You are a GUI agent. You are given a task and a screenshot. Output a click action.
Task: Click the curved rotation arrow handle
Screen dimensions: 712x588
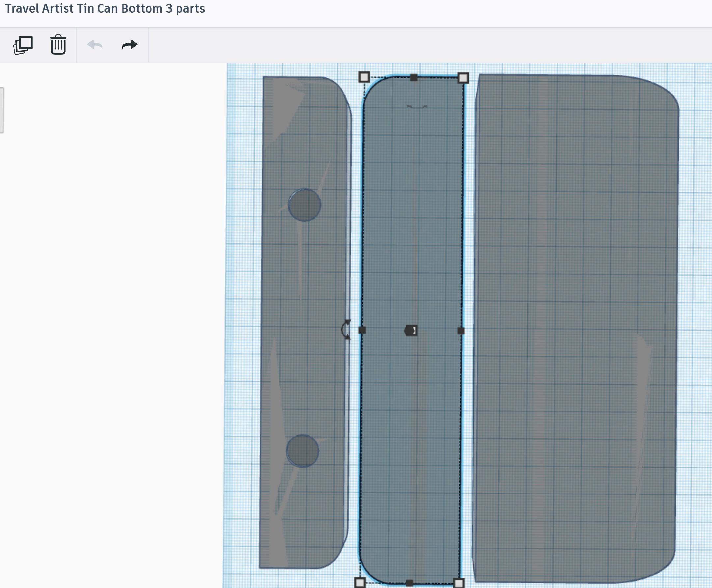(346, 329)
